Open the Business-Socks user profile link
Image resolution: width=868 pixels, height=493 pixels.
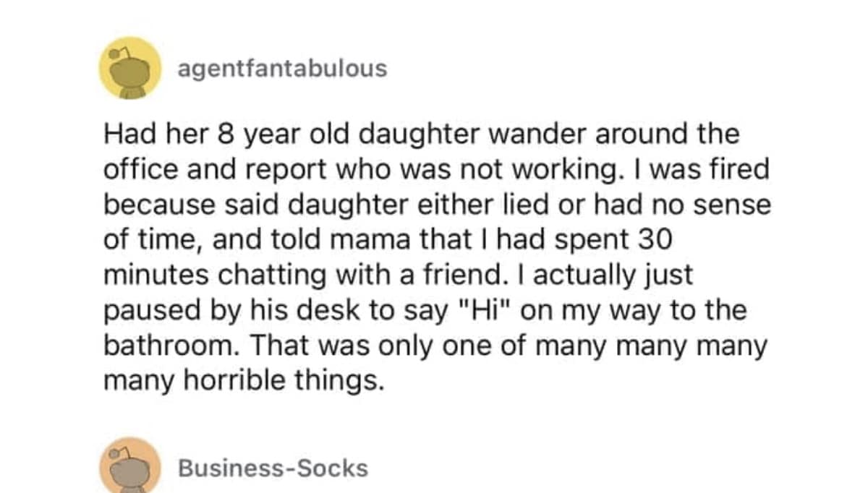(273, 468)
